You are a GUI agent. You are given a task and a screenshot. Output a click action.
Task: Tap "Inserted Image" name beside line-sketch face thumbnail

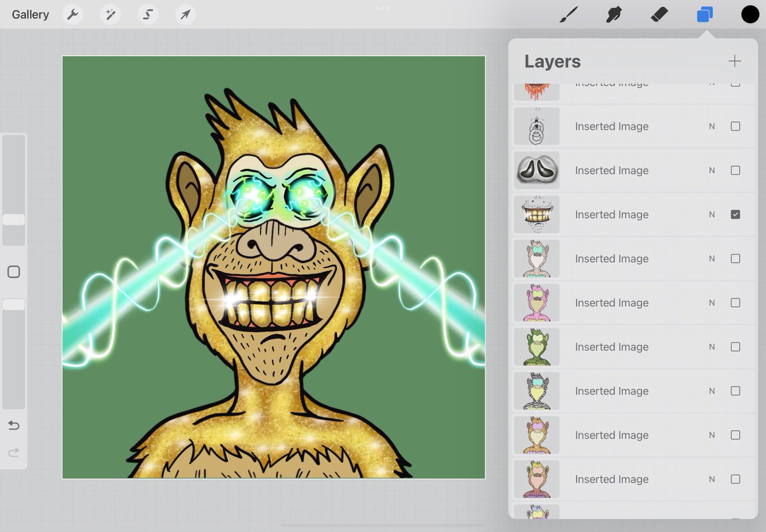(x=612, y=126)
